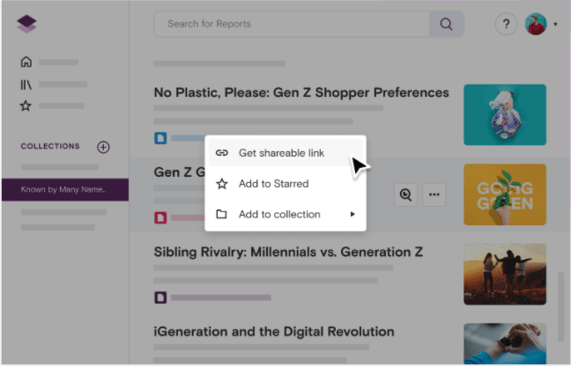Open No Plastic, Please: Gen Z Shopper Preferences report

(x=301, y=93)
